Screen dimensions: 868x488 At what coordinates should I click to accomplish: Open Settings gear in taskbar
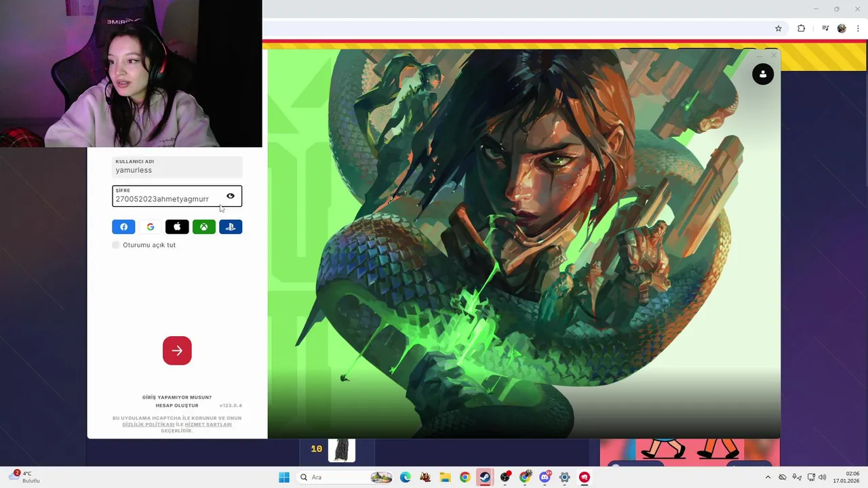pyautogui.click(x=564, y=477)
